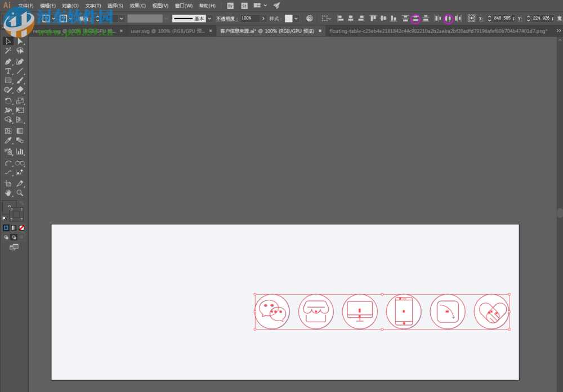Image resolution: width=563 pixels, height=392 pixels.
Task: Switch paint mode to Gradient
Action: click(x=14, y=228)
